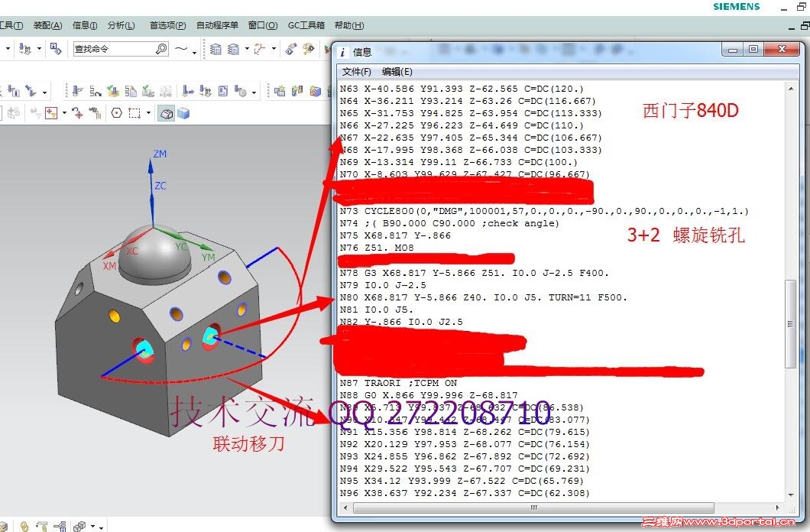Open the 装配(A) menu
The image size is (810, 532).
coord(47,25)
